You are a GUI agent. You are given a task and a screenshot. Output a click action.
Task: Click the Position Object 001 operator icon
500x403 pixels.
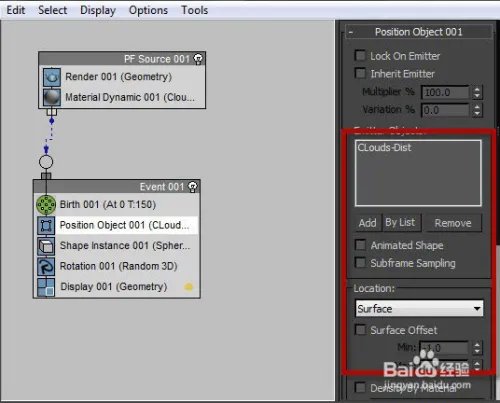point(46,225)
